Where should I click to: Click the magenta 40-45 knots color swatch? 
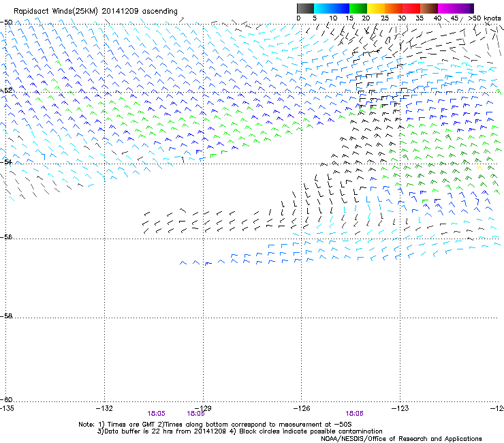click(x=447, y=8)
